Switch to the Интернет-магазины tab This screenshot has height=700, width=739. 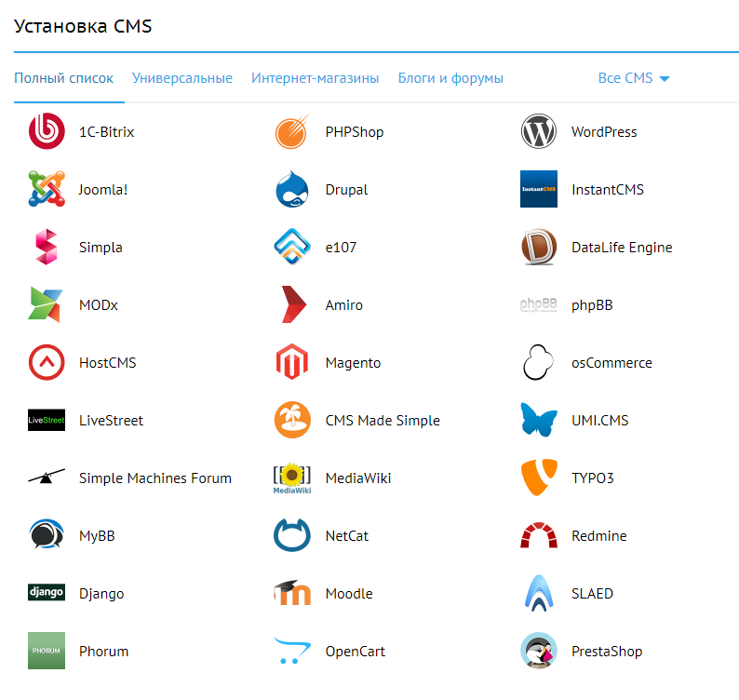(x=315, y=78)
